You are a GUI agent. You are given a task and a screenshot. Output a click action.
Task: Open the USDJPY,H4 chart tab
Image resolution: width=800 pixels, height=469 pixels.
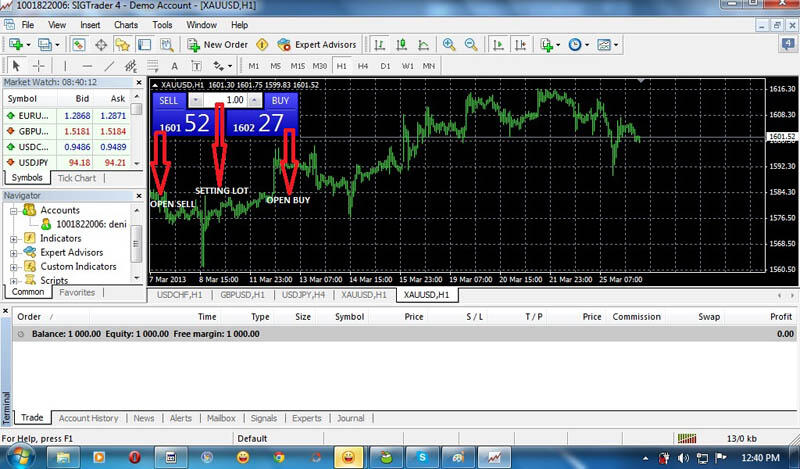click(304, 295)
